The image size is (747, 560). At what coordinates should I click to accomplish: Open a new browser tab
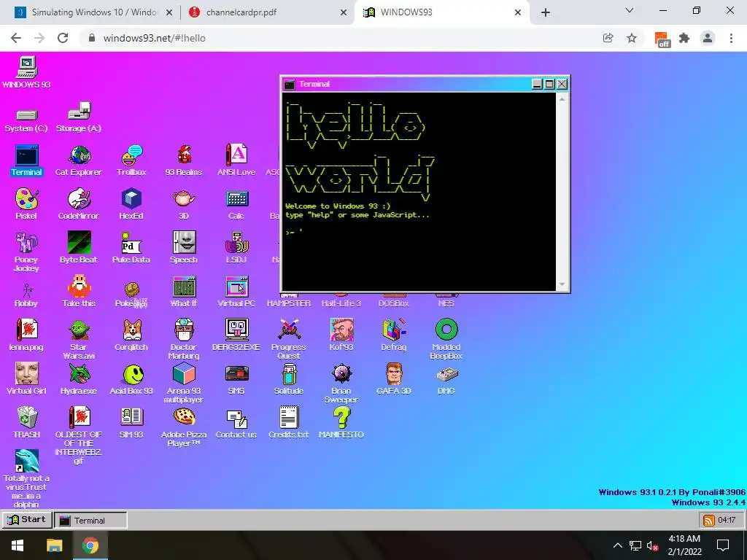click(546, 12)
